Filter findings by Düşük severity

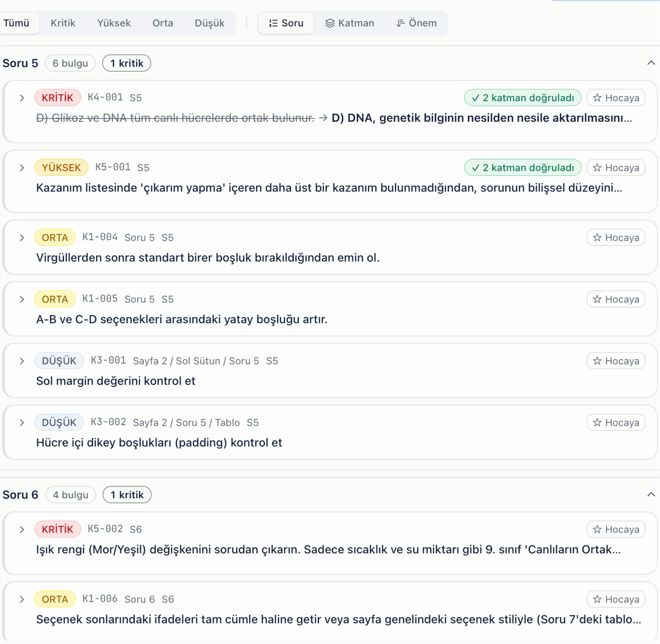click(x=210, y=23)
